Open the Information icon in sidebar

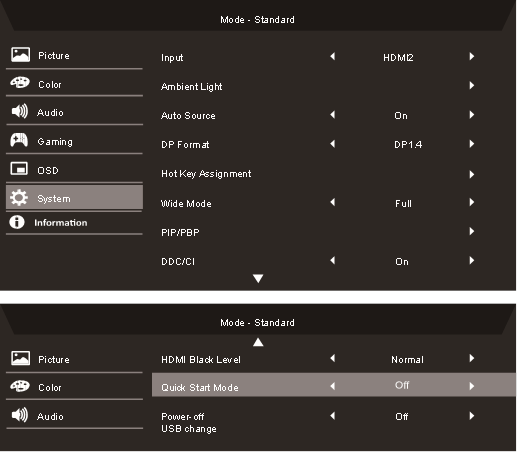tap(17, 222)
